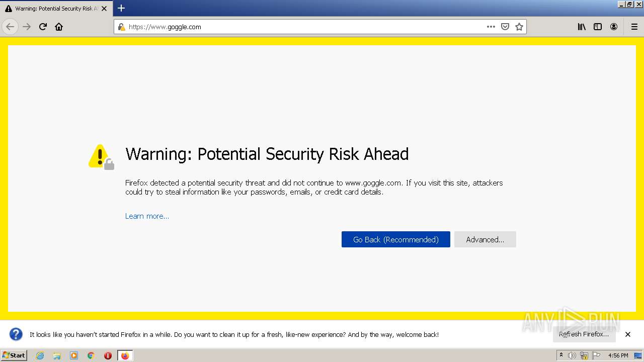Open Firefox Account icon
Viewport: 644px width, 362px height.
click(x=614, y=27)
